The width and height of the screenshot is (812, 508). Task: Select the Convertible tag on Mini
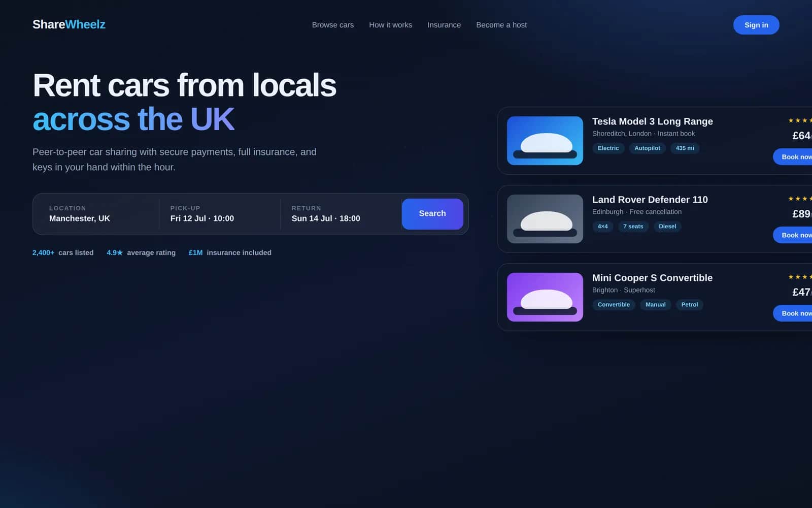614,305
